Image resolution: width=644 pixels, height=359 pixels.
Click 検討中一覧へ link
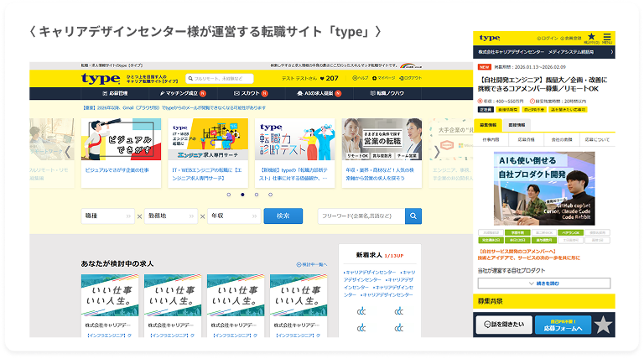click(x=312, y=264)
